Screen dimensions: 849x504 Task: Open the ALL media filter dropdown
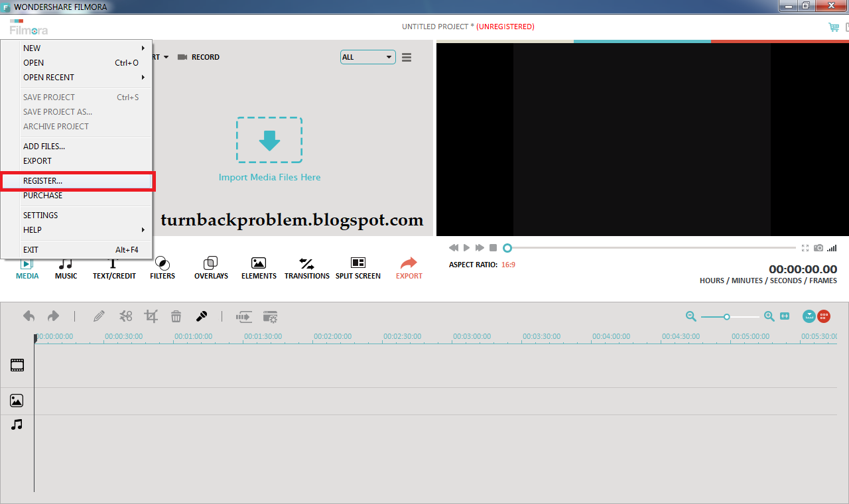click(367, 57)
